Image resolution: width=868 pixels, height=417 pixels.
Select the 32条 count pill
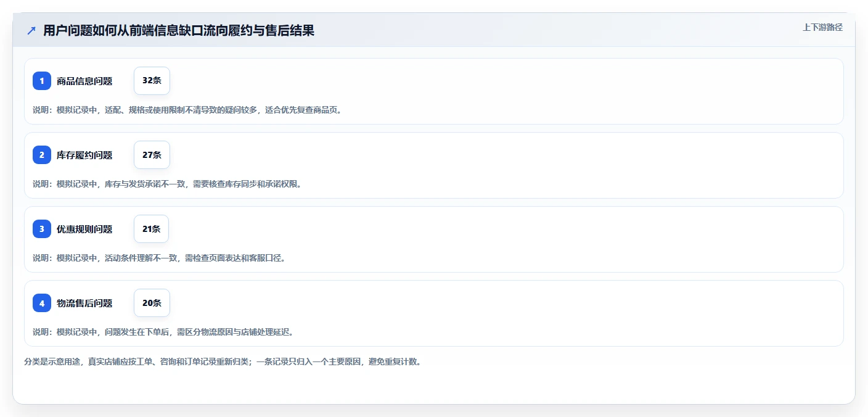152,81
